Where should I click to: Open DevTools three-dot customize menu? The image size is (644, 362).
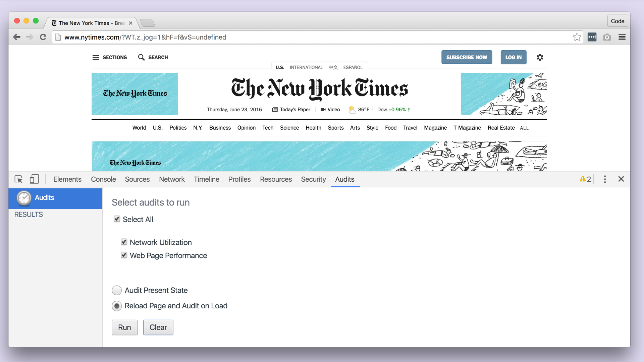[605, 179]
